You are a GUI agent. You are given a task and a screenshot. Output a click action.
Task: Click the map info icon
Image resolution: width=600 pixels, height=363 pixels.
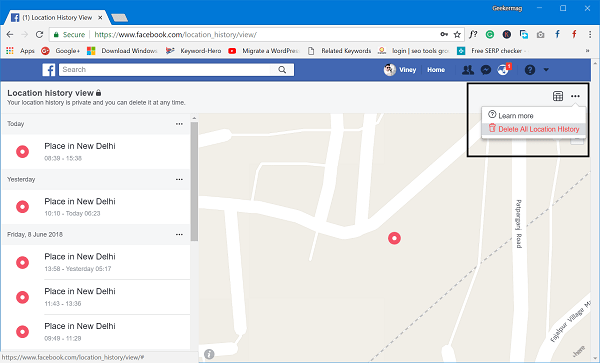(209, 354)
